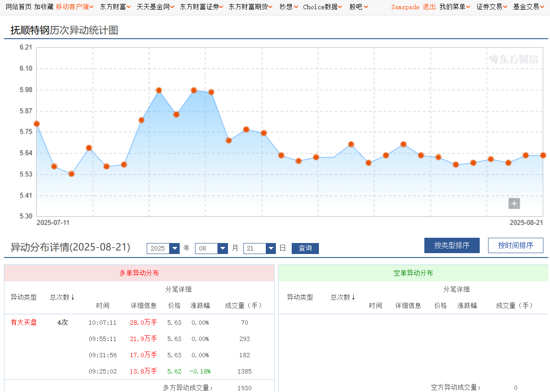Click 加收藏 link
550x392 pixels.
click(x=43, y=7)
